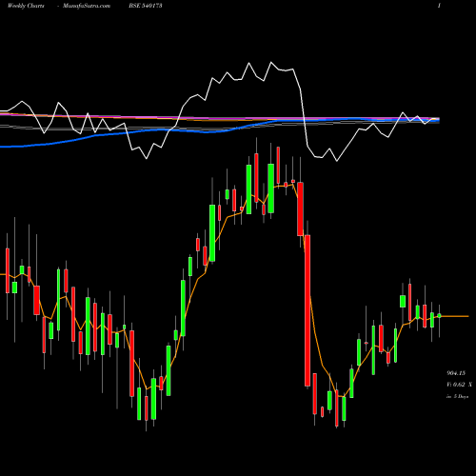Click the 'in 5 Days' label

[457, 396]
